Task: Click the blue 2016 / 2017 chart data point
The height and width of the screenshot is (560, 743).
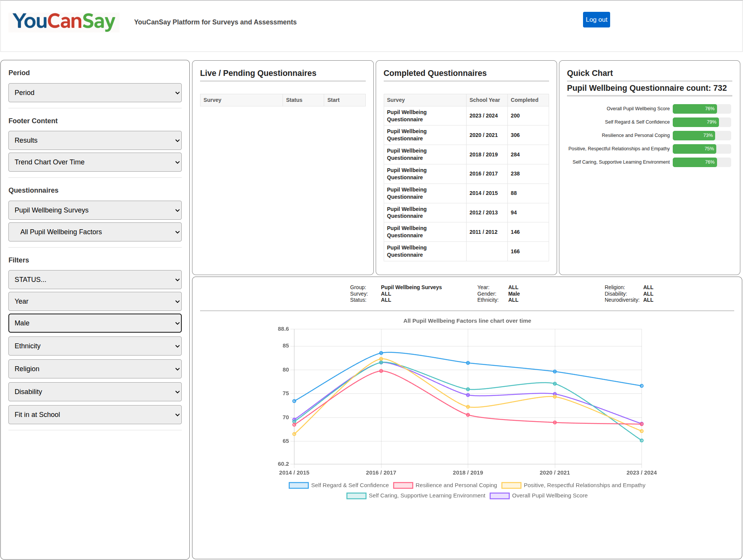Action: [x=381, y=353]
